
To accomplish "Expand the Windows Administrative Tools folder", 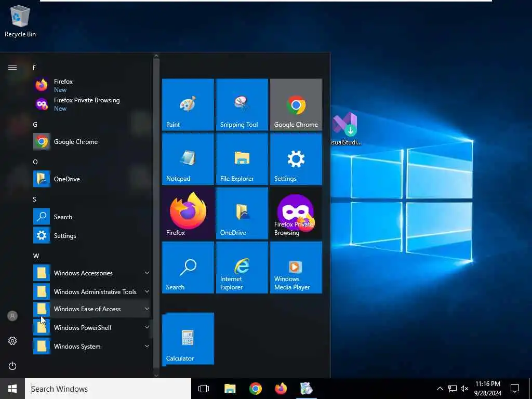I will [91, 291].
